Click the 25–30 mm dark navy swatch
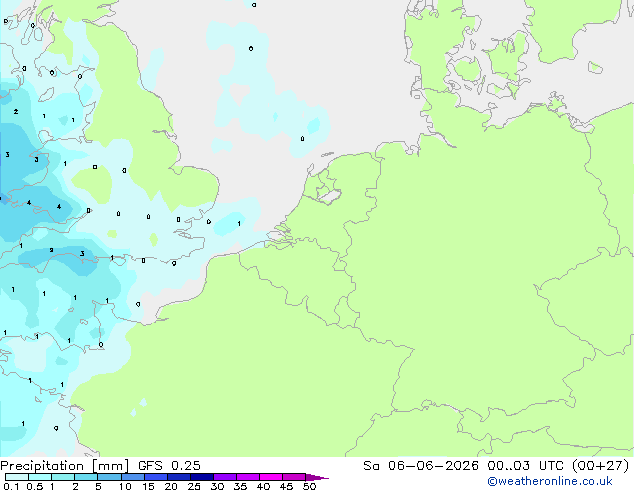The height and width of the screenshot is (490, 634). click(x=201, y=477)
